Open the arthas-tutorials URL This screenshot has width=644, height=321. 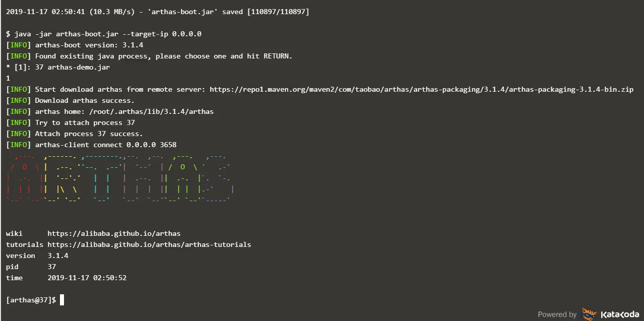(149, 244)
